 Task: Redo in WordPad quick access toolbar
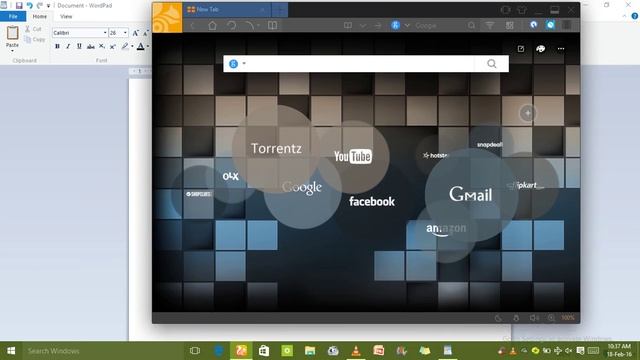[x=40, y=6]
